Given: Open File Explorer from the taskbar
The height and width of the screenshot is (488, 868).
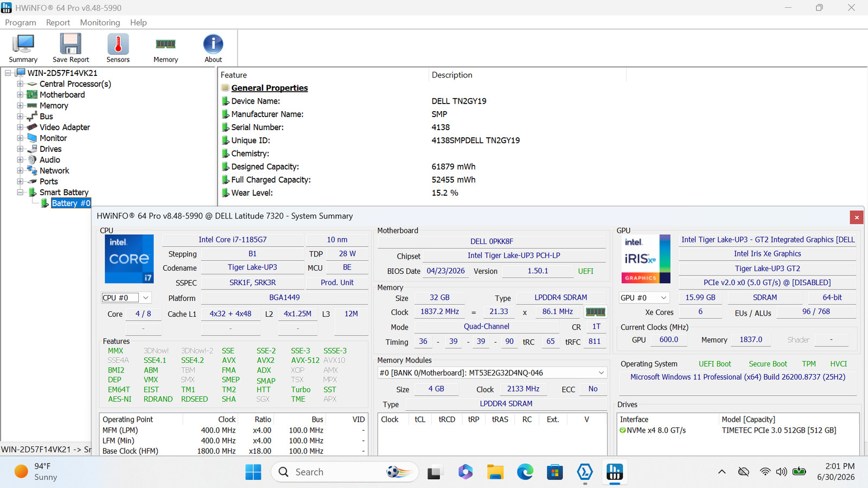Looking at the screenshot, I should click(495, 472).
